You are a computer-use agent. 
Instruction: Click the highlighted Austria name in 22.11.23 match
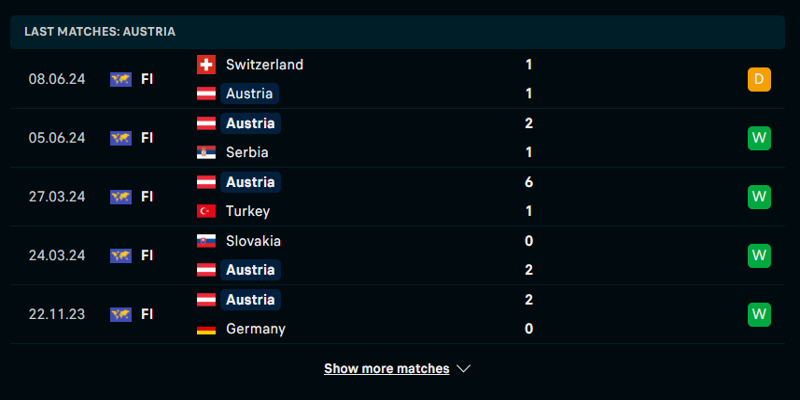pos(250,300)
